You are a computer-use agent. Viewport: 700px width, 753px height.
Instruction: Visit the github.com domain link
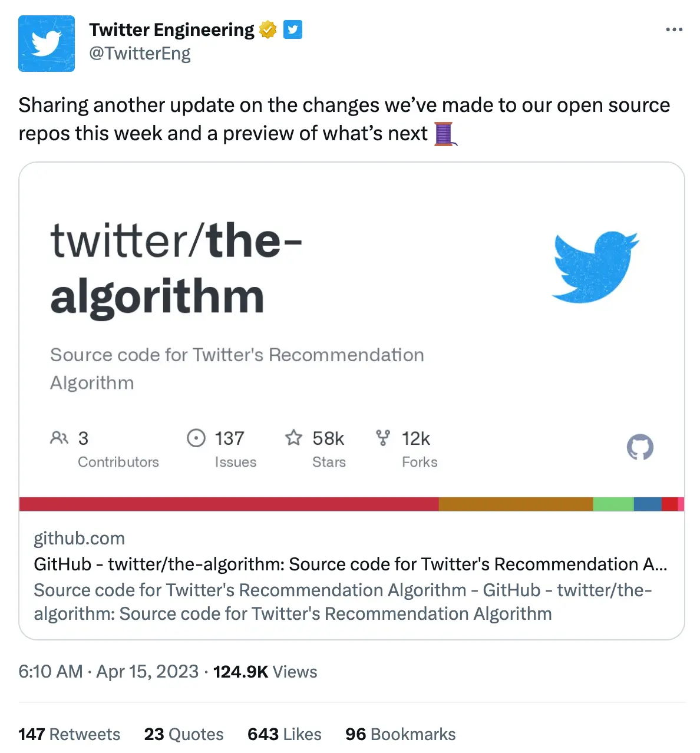(x=79, y=538)
